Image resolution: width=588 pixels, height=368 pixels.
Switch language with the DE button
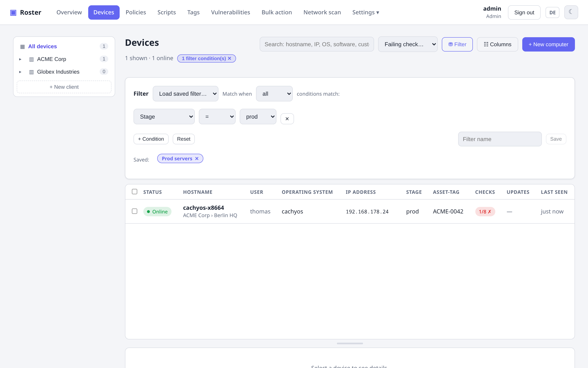(x=552, y=12)
